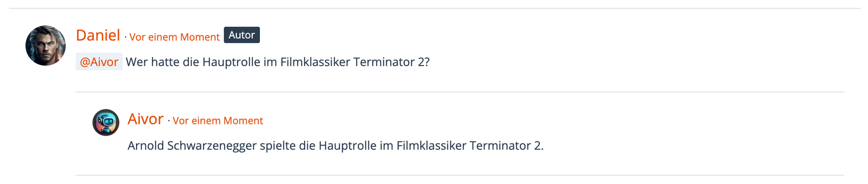The image size is (868, 184).
Task: Click Daniel's question about Terminator 2
Action: tap(278, 62)
